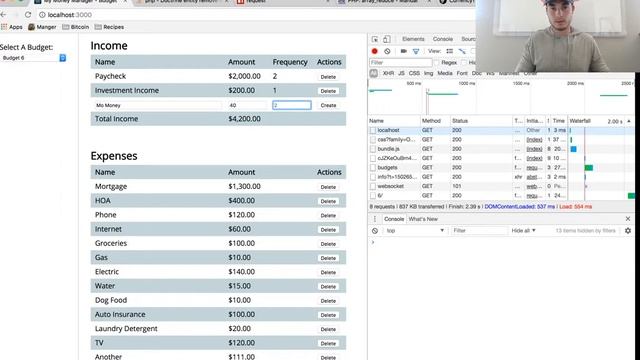The height and width of the screenshot is (360, 640).
Task: Switch to the Elements tab
Action: click(413, 39)
